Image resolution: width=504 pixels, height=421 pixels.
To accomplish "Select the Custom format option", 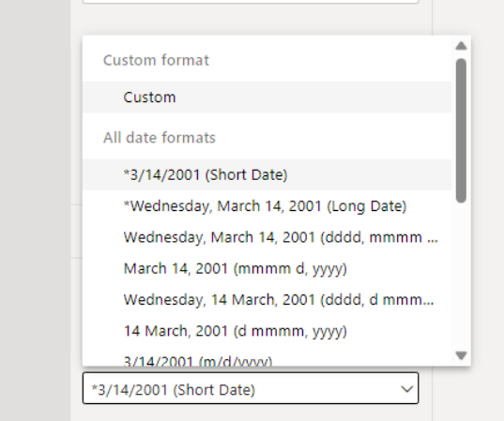I will (267, 97).
